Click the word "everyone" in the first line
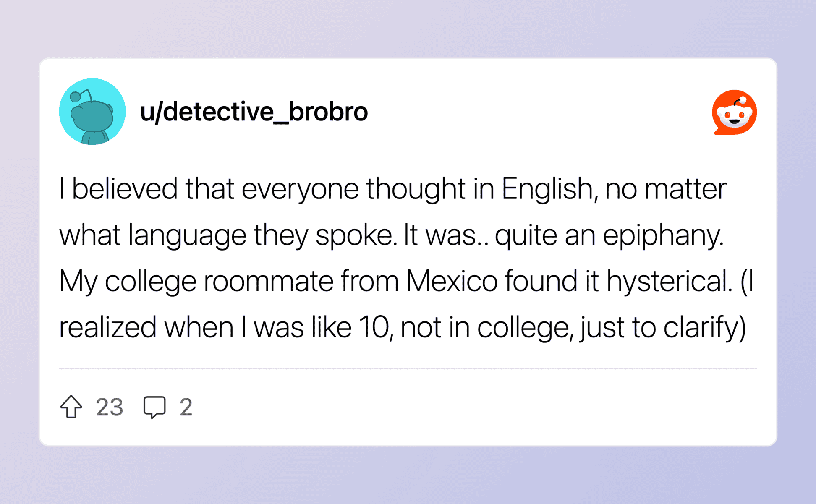 click(300, 189)
